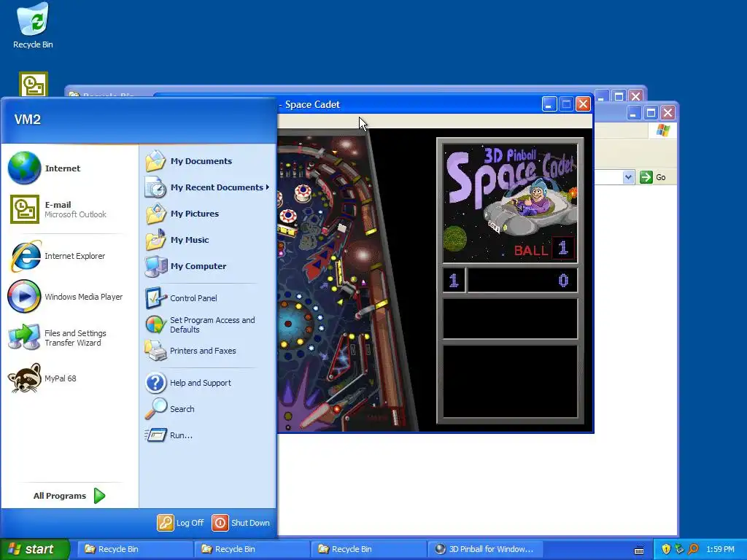Click the Log Off button
Screen dimensions: 747x560
[x=181, y=523]
